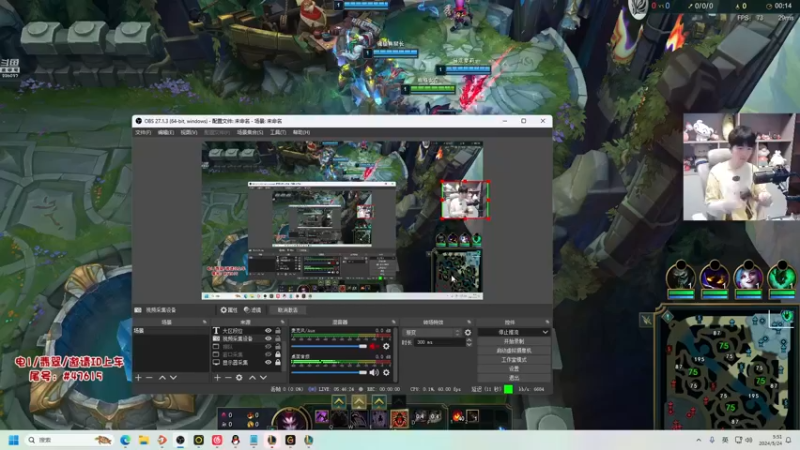Move scene down with arrow in Scenes panel
This screenshot has width=800, height=450.
point(173,378)
